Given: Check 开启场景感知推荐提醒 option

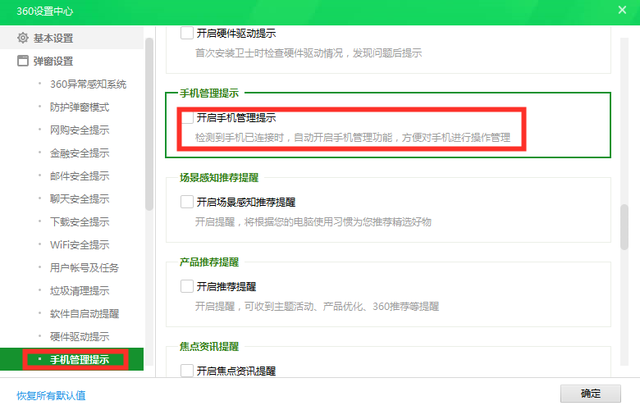Looking at the screenshot, I should [187, 202].
